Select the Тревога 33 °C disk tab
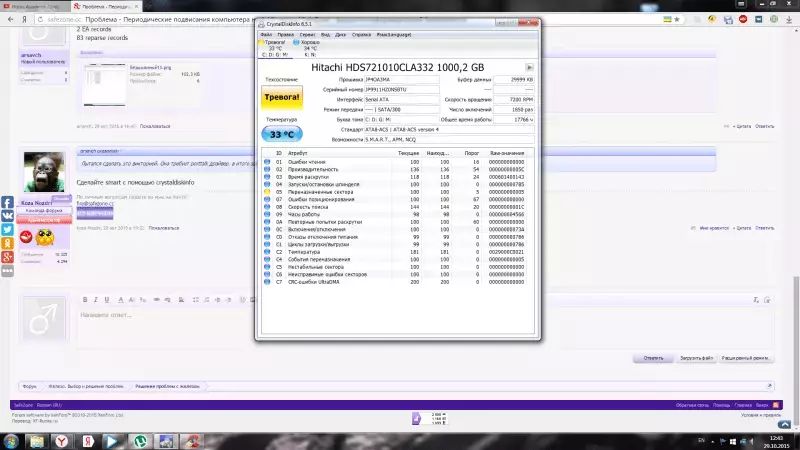 [274, 48]
